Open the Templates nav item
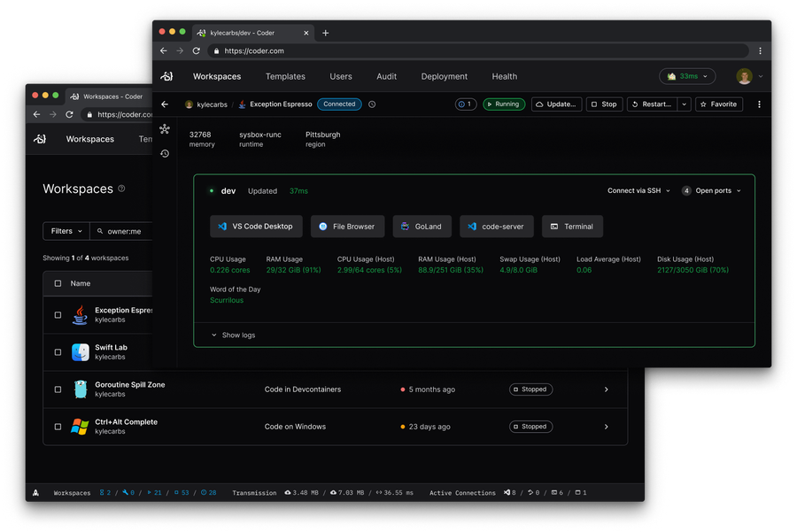Image resolution: width=797 pixels, height=532 pixels. tap(285, 76)
